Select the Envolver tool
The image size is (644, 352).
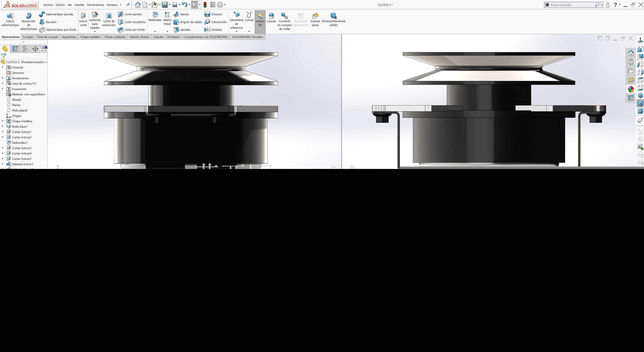[x=213, y=14]
